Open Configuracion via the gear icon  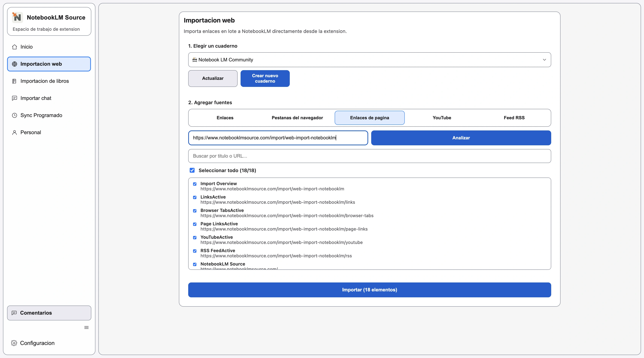[14, 343]
